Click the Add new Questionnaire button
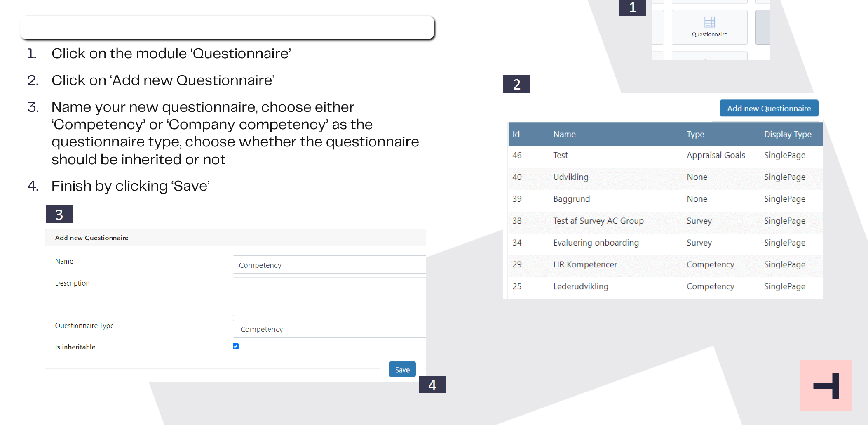This screenshot has width=868, height=425. click(769, 108)
